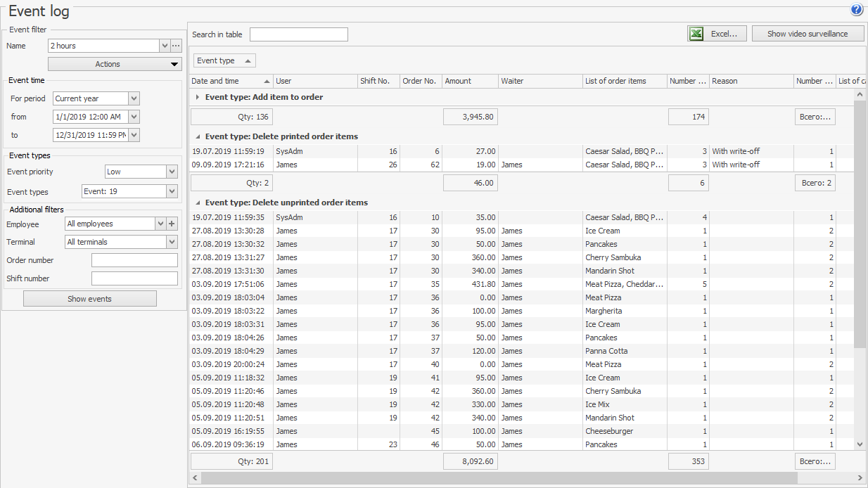Collapse the 'Delete unprinted order items' group
The image size is (868, 488).
tap(198, 203)
